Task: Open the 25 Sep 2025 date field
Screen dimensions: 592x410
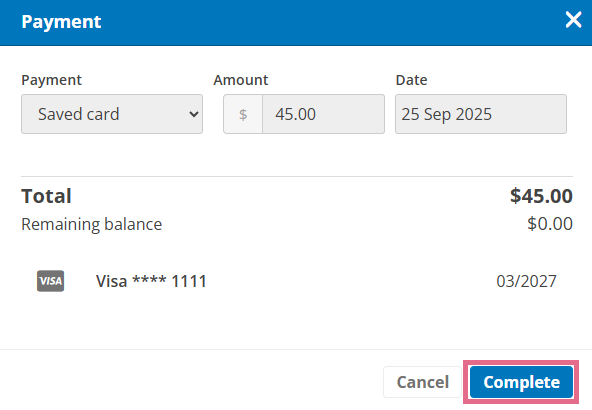Action: point(481,114)
